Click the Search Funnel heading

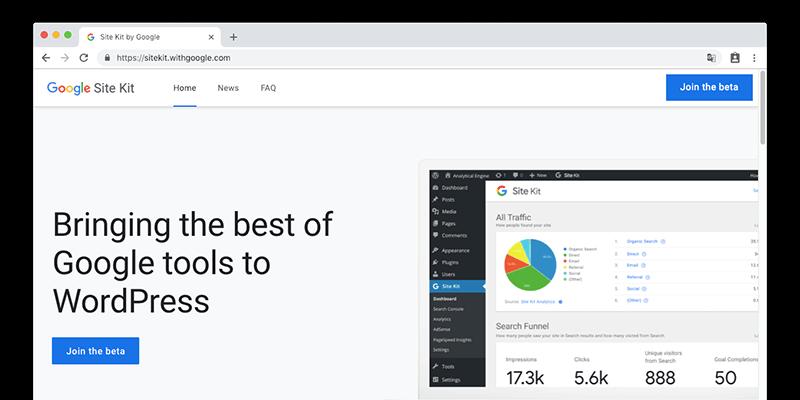(x=522, y=326)
